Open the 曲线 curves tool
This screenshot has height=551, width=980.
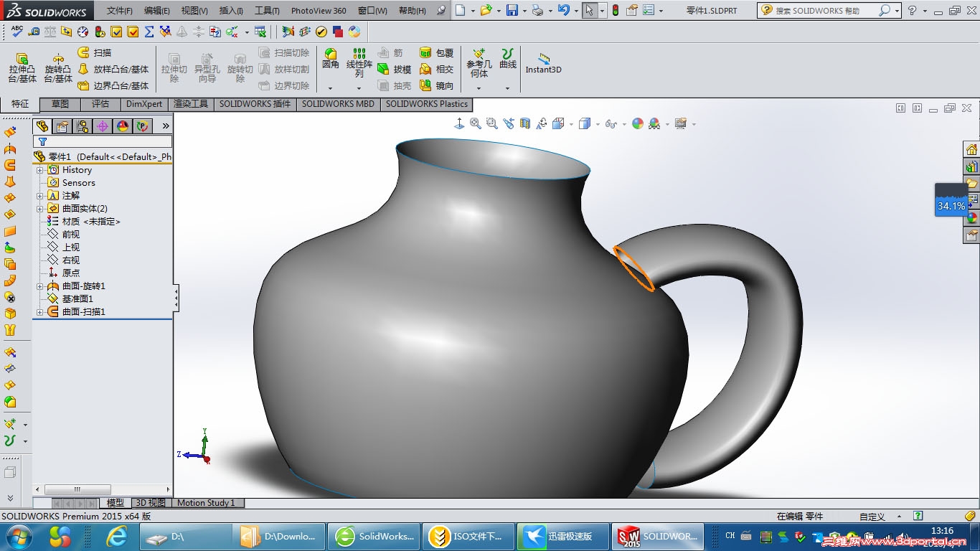click(x=508, y=59)
